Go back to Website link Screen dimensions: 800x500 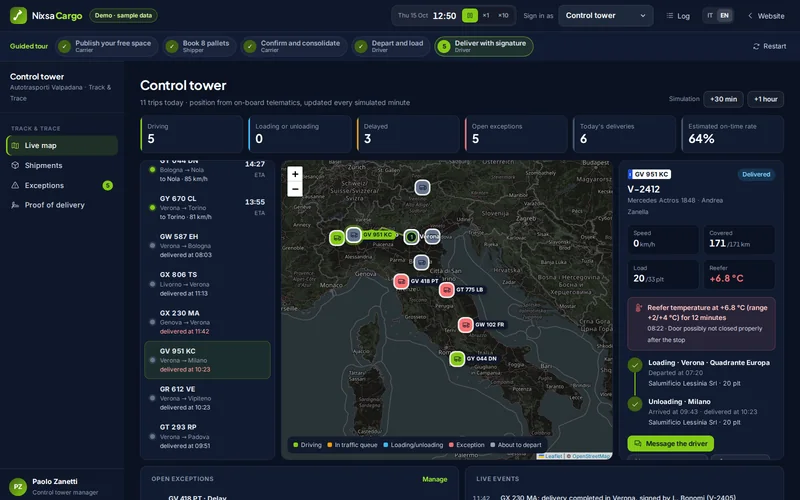click(x=766, y=16)
